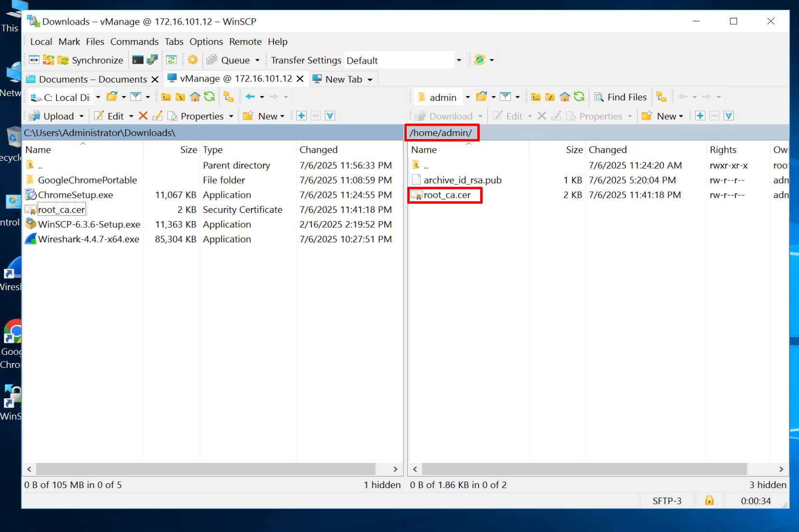799x532 pixels.
Task: Delete selected local file with red X
Action: [143, 116]
